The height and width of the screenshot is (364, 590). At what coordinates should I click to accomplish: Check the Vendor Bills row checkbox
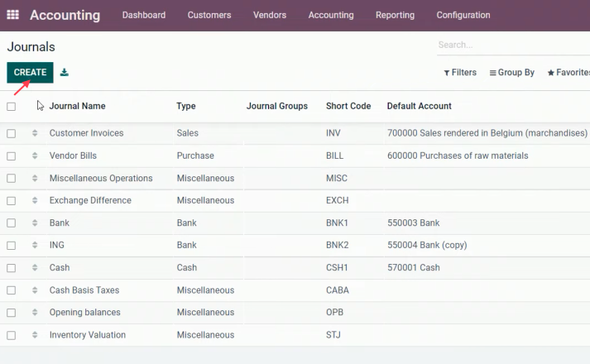point(12,156)
